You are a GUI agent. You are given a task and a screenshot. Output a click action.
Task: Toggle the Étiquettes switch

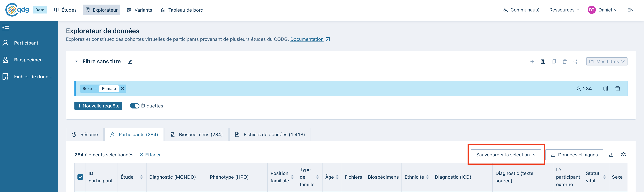[135, 106]
